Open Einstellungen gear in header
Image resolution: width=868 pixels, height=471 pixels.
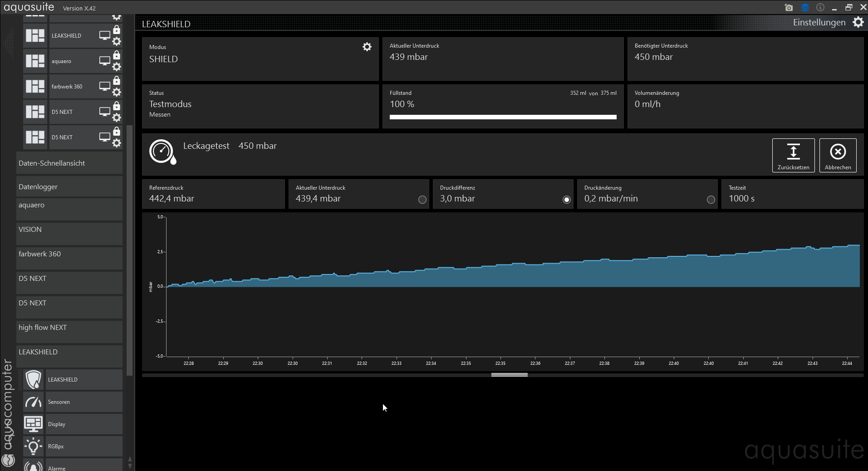pos(858,22)
